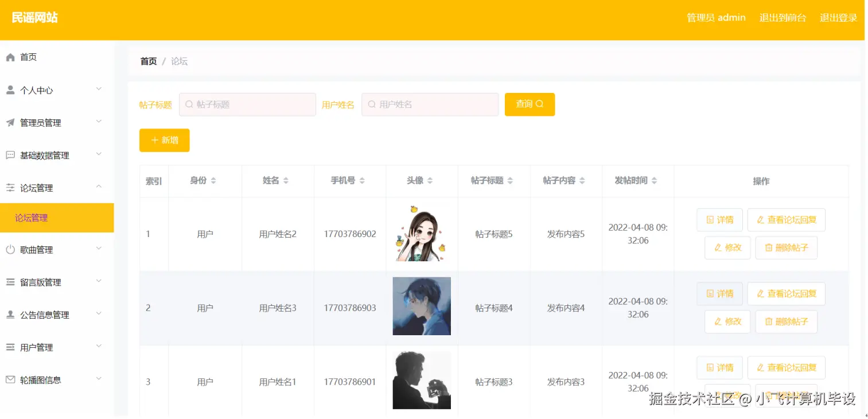The width and height of the screenshot is (868, 419).
Task: Click the sort arrows in 帖子标题 column header
Action: 510,181
